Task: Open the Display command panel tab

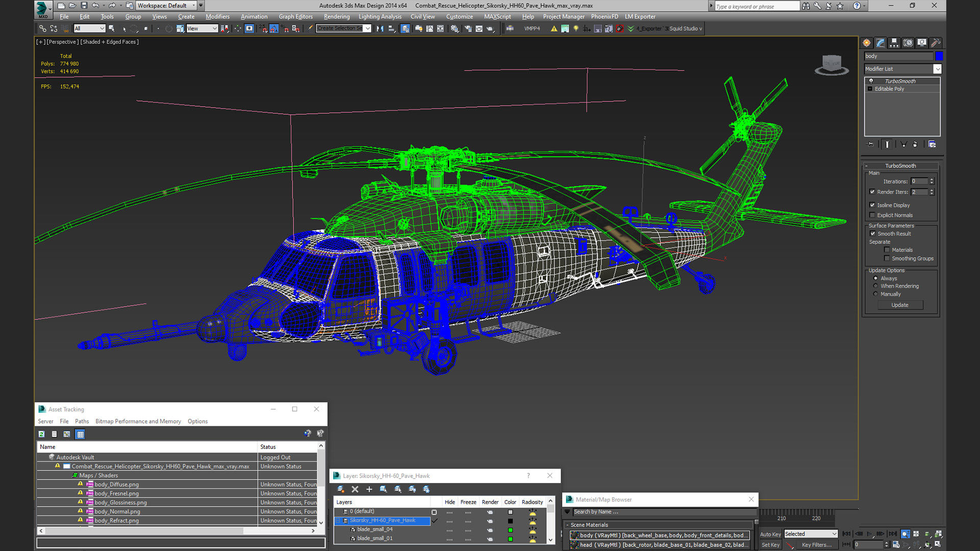Action: click(x=922, y=43)
